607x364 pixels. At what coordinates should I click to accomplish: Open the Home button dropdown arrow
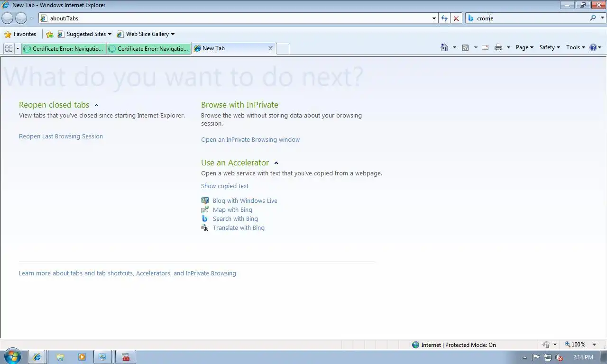(454, 47)
